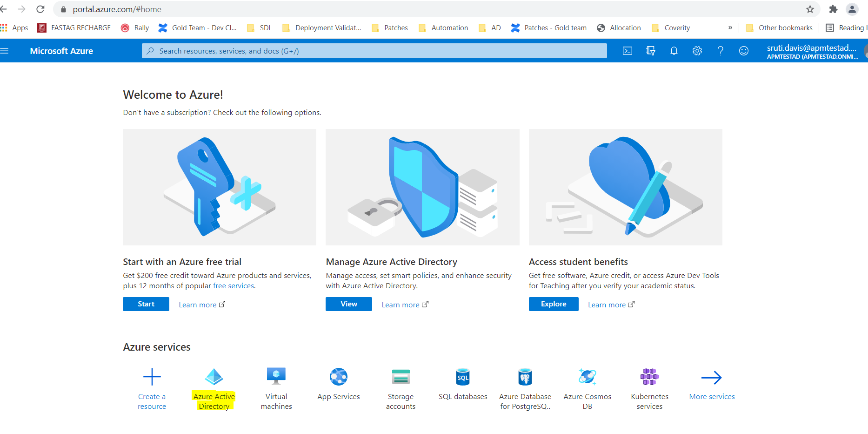This screenshot has height=434, width=868.
Task: Click the Welcome to Azure! heading
Action: (173, 95)
